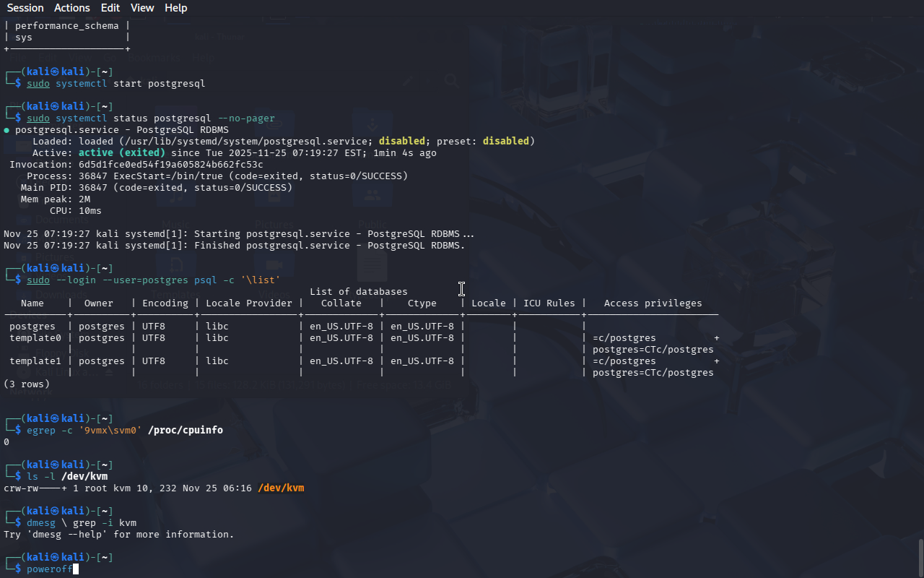This screenshot has width=924, height=578.
Task: Open the Actions menu
Action: point(72,8)
